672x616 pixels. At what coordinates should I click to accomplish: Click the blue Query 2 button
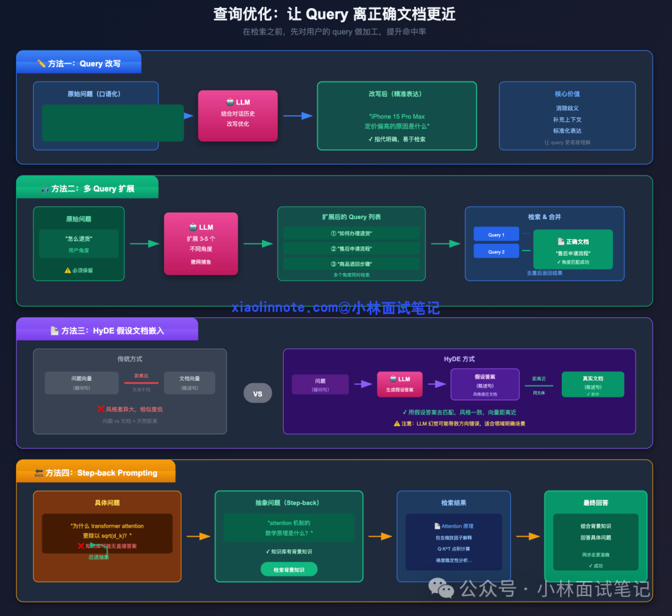(x=497, y=251)
